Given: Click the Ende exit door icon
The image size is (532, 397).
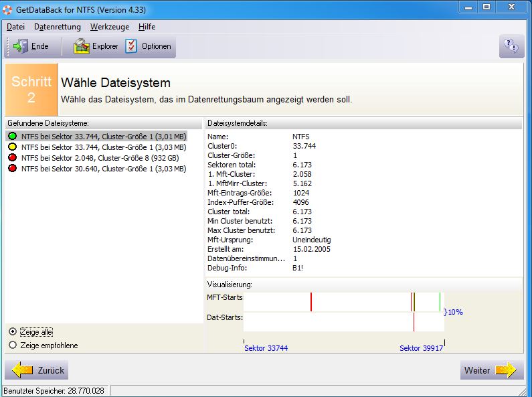Looking at the screenshot, I should (x=20, y=46).
